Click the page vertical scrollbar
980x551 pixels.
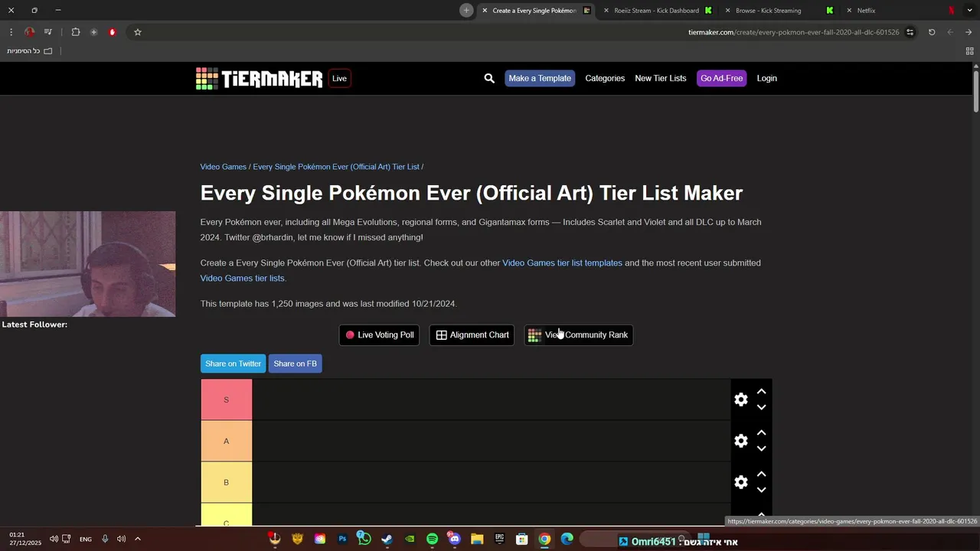pyautogui.click(x=975, y=91)
